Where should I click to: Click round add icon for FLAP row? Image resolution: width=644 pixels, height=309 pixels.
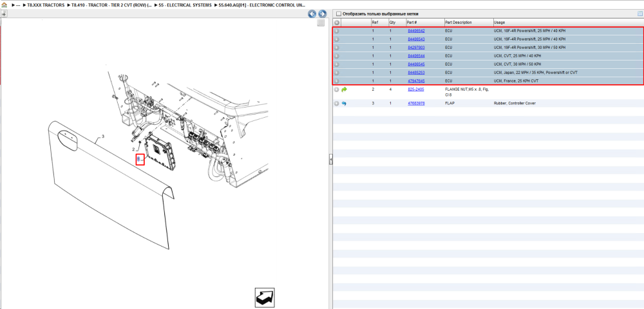(337, 104)
